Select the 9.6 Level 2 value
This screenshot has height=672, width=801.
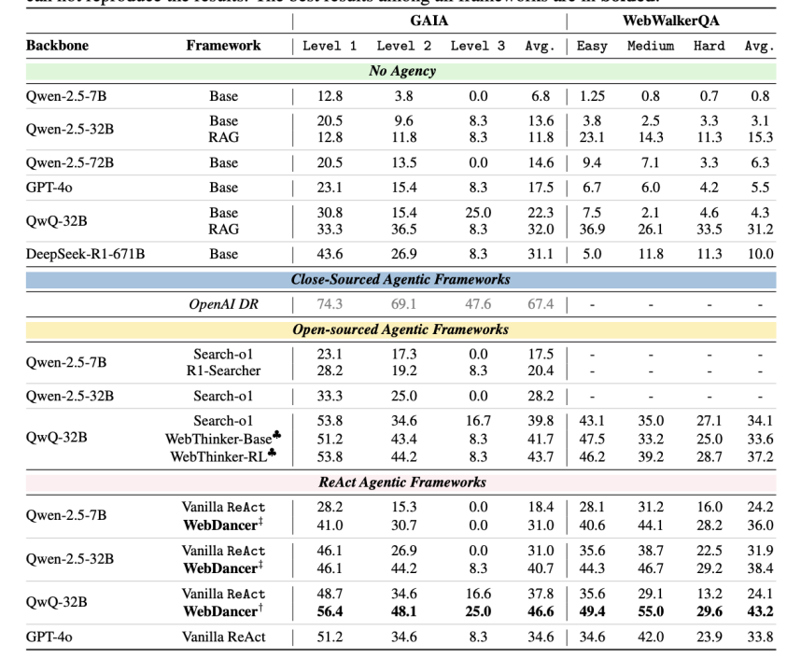point(404,120)
